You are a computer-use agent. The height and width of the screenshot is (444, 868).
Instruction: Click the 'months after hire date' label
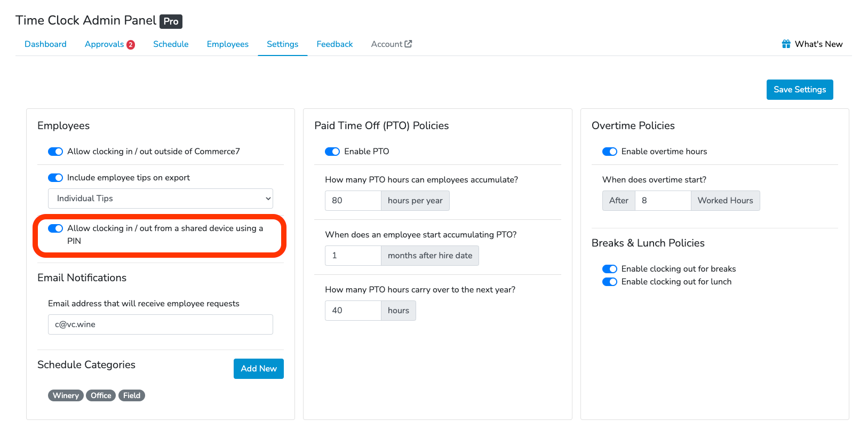click(x=430, y=256)
